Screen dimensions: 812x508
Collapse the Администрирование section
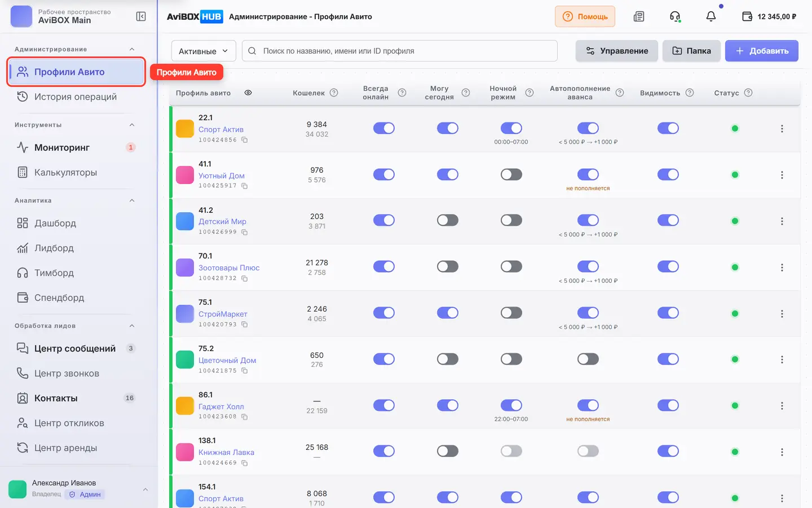tap(132, 49)
